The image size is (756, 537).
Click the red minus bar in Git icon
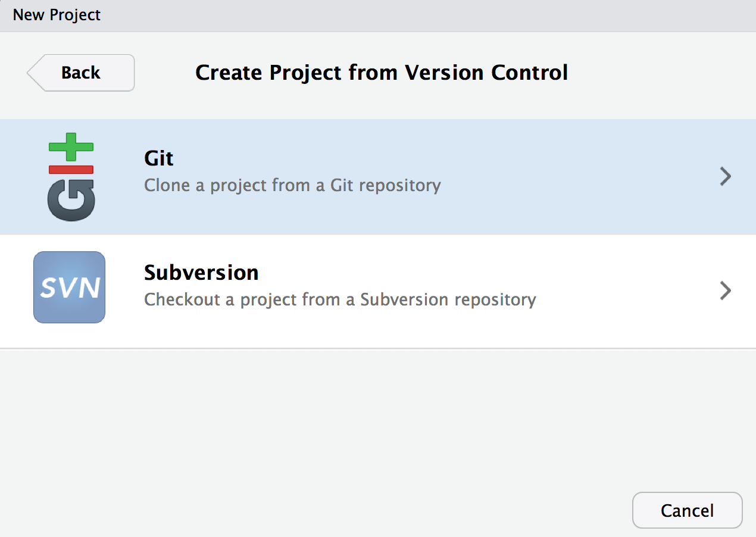71,170
